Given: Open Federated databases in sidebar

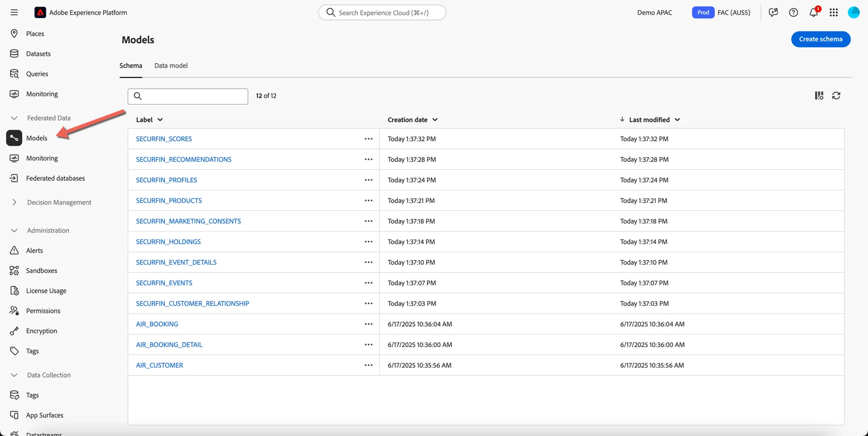Looking at the screenshot, I should click(55, 178).
